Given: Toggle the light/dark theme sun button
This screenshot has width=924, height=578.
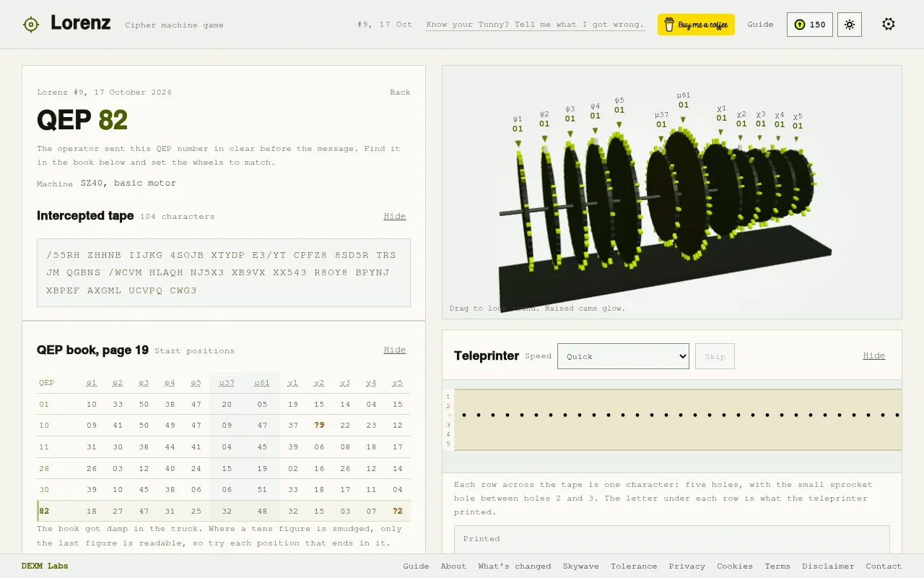Looking at the screenshot, I should (x=850, y=25).
